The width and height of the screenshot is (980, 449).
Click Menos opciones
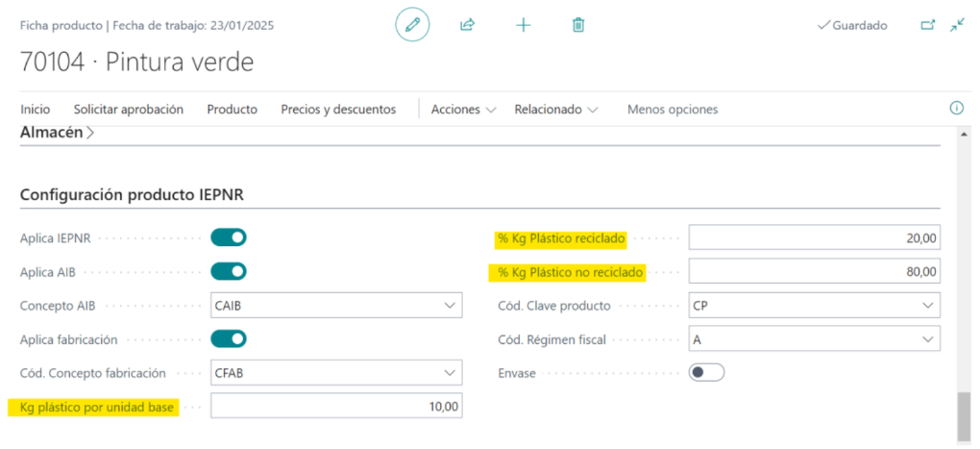click(x=673, y=110)
